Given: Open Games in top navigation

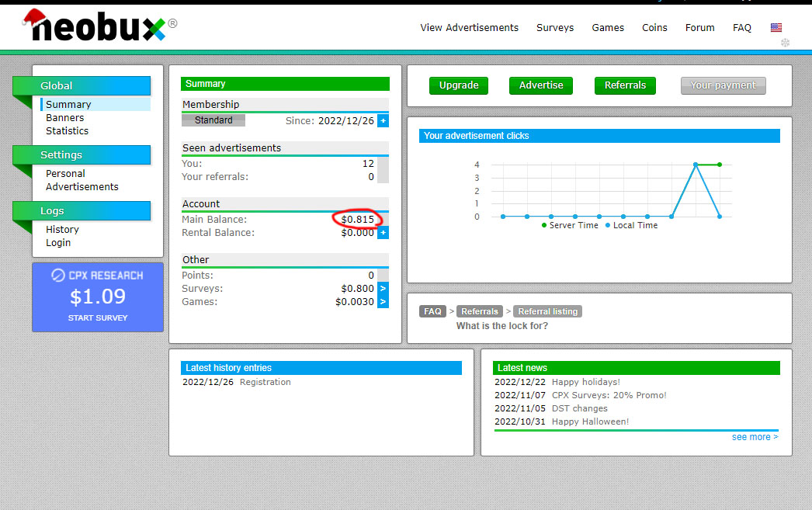Looking at the screenshot, I should point(608,27).
